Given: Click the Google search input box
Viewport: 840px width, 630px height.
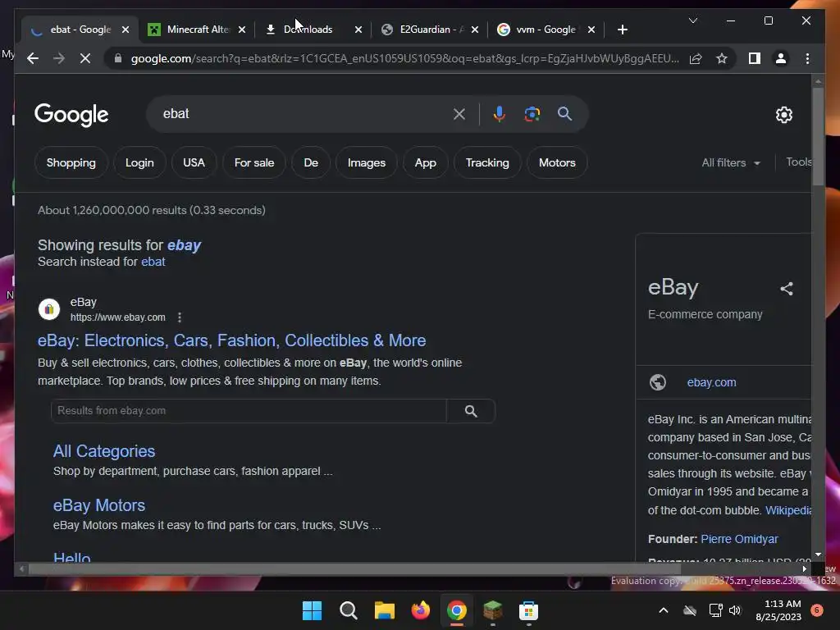Looking at the screenshot, I should 303,114.
